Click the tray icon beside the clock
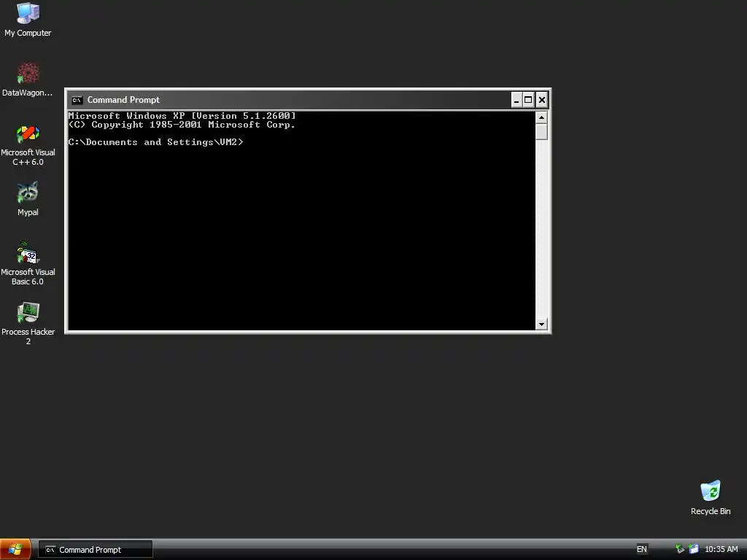 694,549
